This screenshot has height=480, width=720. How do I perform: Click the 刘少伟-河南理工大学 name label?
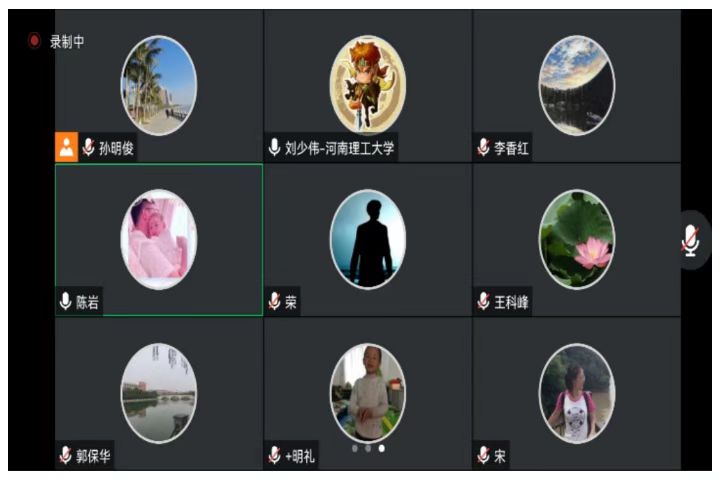339,148
